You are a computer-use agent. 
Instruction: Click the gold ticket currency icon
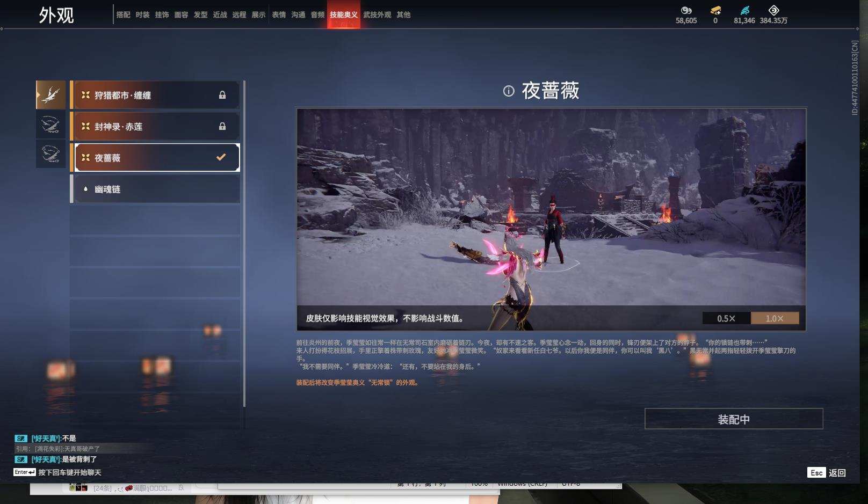(x=715, y=10)
